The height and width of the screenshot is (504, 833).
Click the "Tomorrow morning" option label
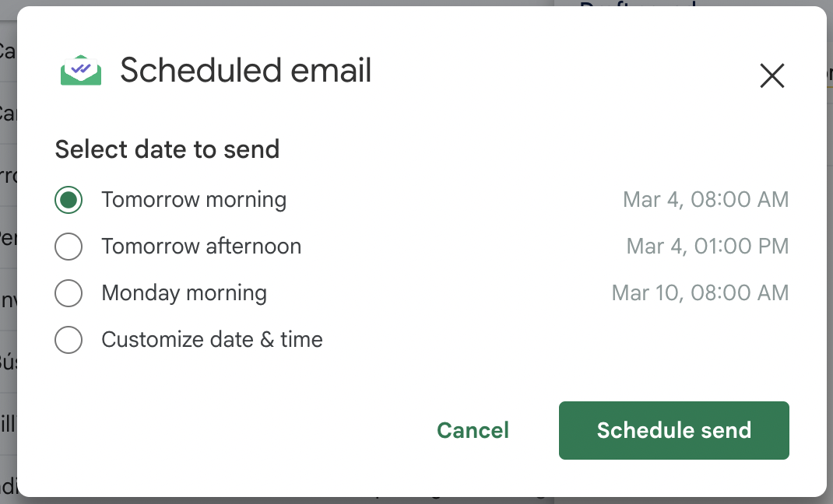[194, 200]
